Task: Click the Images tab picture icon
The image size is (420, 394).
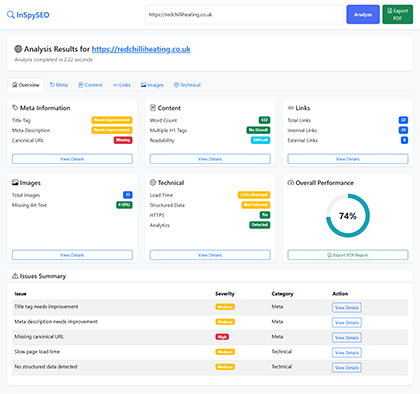Action: [x=143, y=85]
